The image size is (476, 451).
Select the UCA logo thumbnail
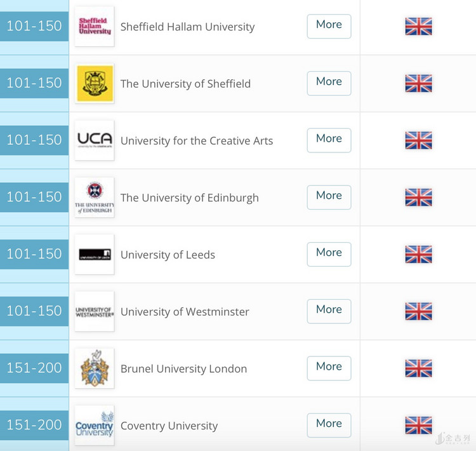click(x=95, y=140)
